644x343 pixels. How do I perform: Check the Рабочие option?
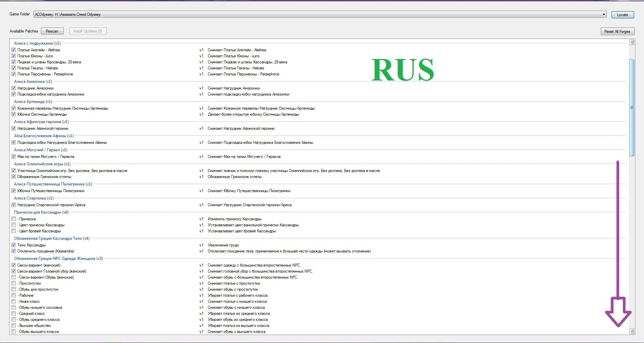pyautogui.click(x=14, y=295)
